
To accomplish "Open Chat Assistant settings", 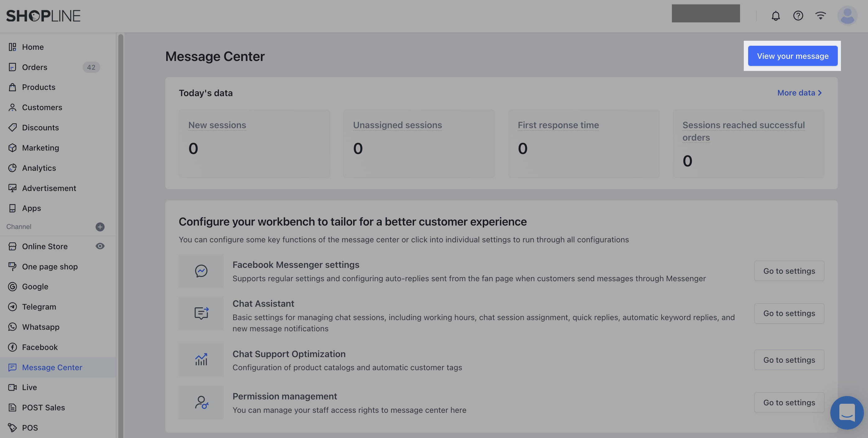I will coord(789,313).
